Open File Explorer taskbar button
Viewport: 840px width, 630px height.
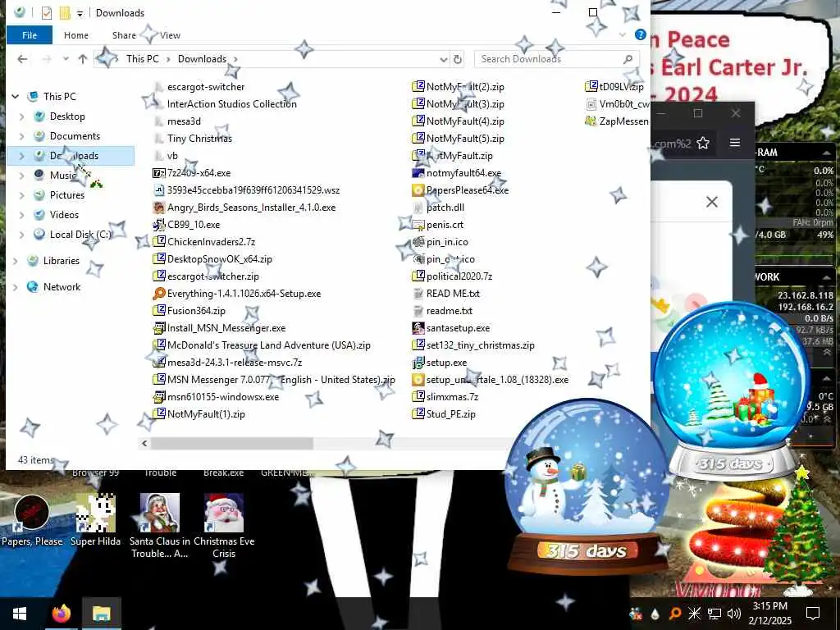[101, 614]
